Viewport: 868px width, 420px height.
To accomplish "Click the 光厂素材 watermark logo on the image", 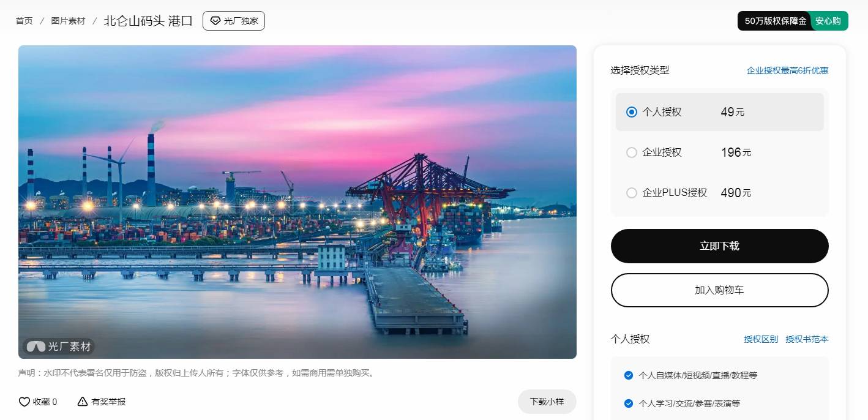I will [59, 347].
